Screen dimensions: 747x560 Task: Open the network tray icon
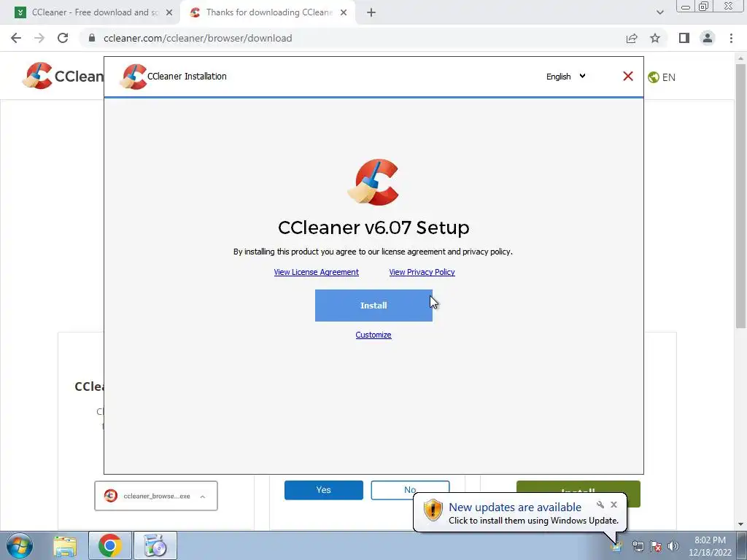coord(638,546)
